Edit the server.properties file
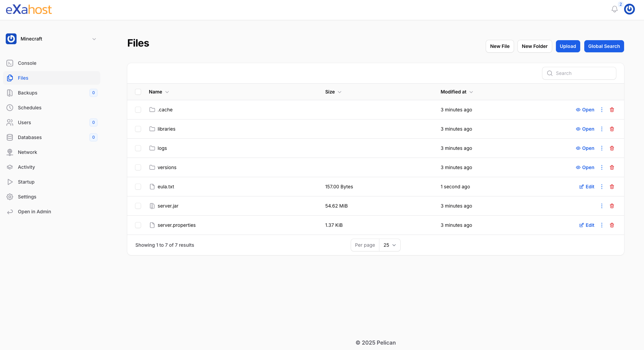This screenshot has height=350, width=644. [x=587, y=225]
